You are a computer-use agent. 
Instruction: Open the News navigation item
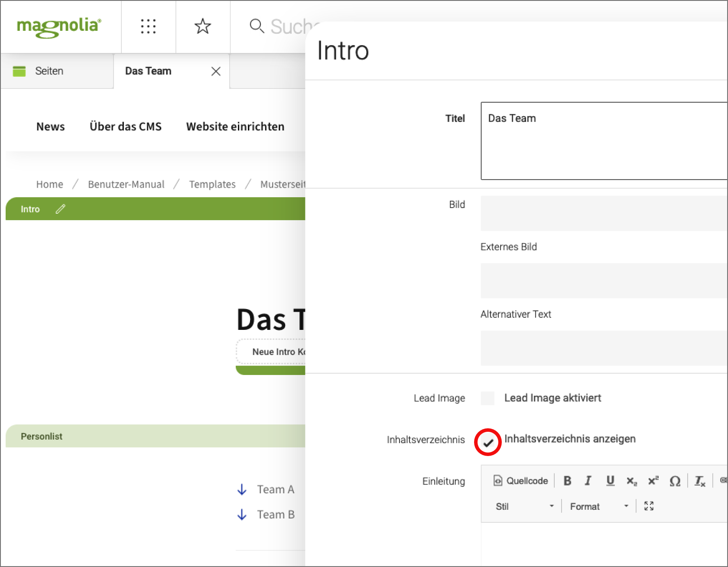pyautogui.click(x=51, y=127)
